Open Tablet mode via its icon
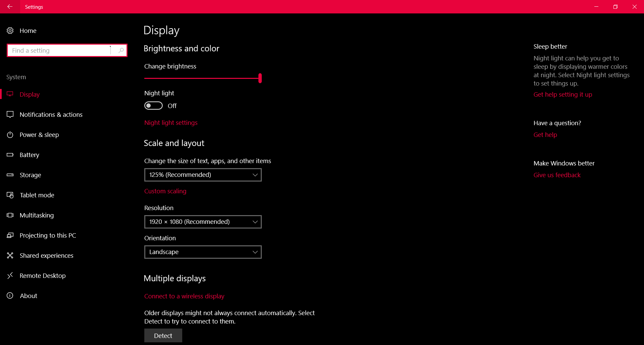The width and height of the screenshot is (644, 345). point(10,195)
